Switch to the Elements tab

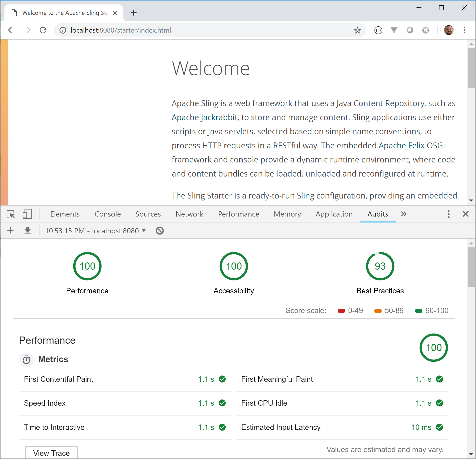coord(65,214)
